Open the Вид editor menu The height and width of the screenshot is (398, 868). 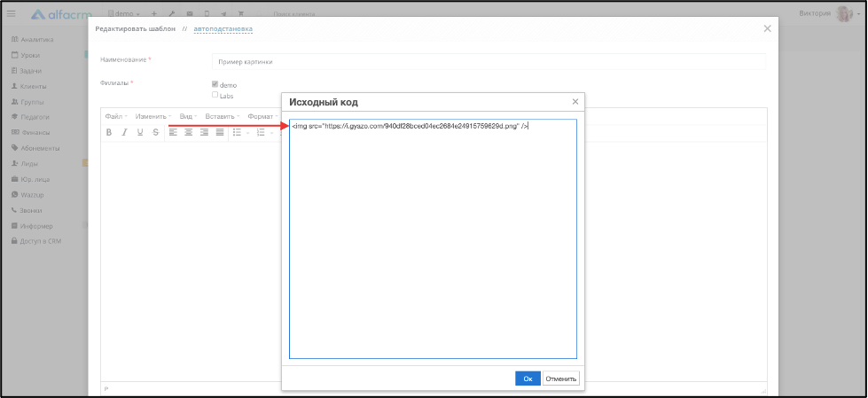tap(188, 116)
